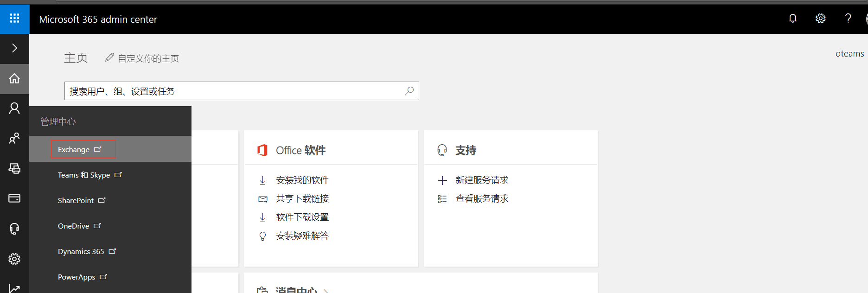Expand the left navigation pane
The image size is (868, 293).
click(14, 48)
